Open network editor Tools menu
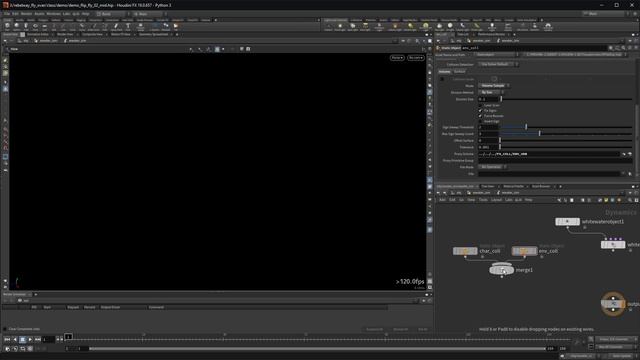The height and width of the screenshot is (360, 640). (x=483, y=200)
